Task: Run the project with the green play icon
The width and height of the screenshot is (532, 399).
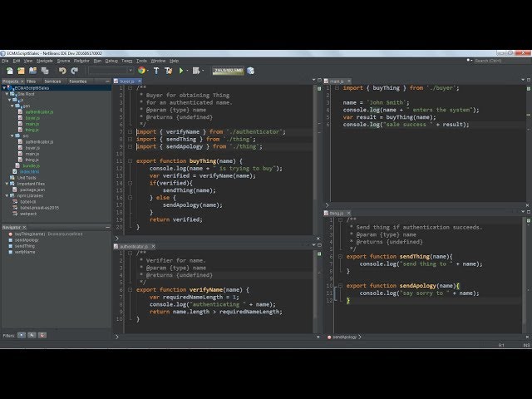Action: pyautogui.click(x=181, y=71)
